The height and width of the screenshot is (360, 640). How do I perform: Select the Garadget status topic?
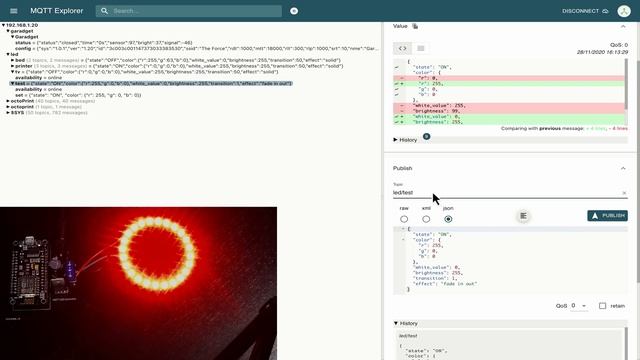tap(104, 43)
